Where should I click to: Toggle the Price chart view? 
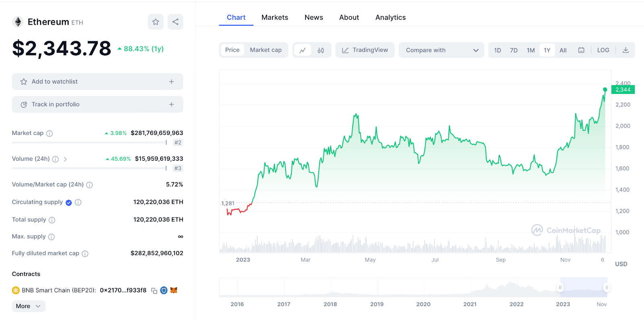click(x=232, y=50)
